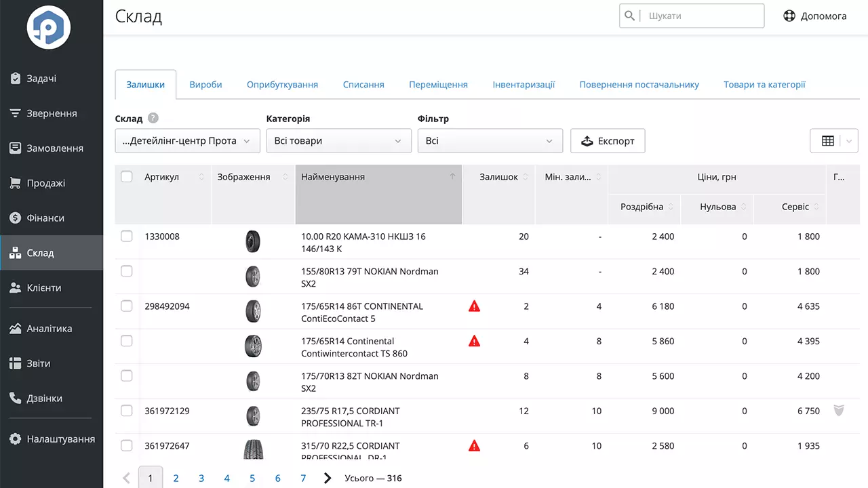
Task: Open Задачі from the sidebar
Action: [52, 79]
